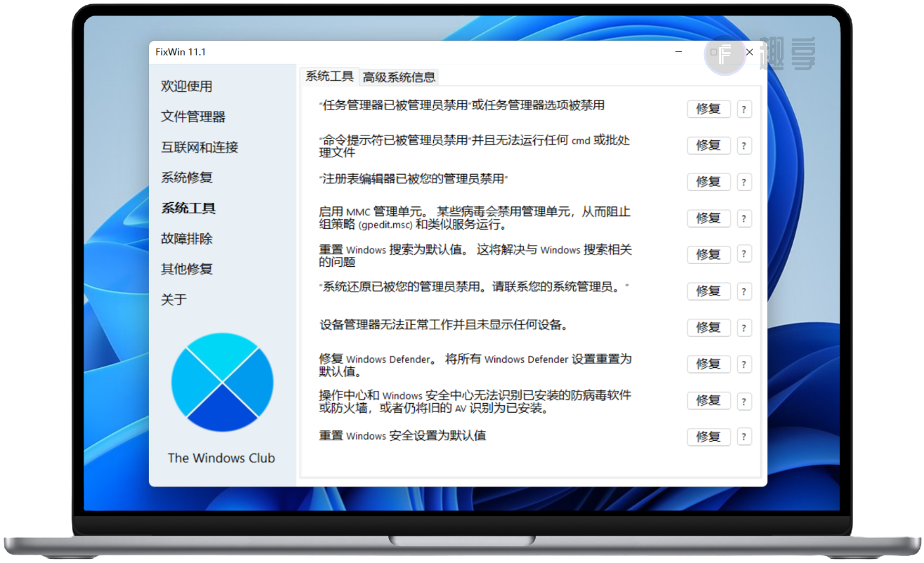Open the 关于 sidebar page

174,300
